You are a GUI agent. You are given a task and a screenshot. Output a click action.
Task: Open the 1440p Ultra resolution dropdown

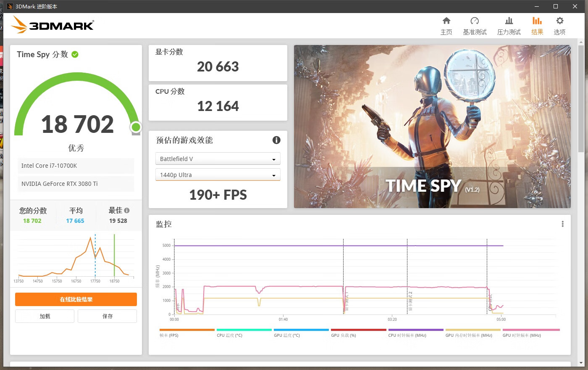218,174
